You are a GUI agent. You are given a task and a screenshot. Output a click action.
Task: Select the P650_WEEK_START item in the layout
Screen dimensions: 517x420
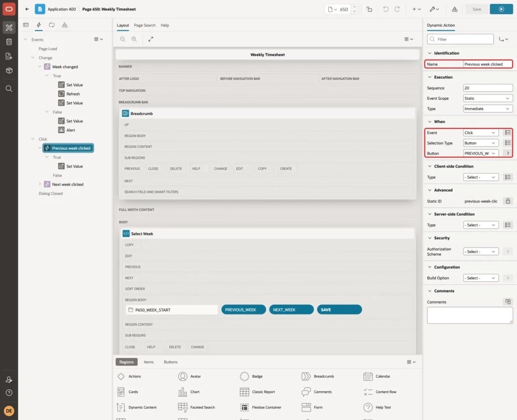click(172, 310)
